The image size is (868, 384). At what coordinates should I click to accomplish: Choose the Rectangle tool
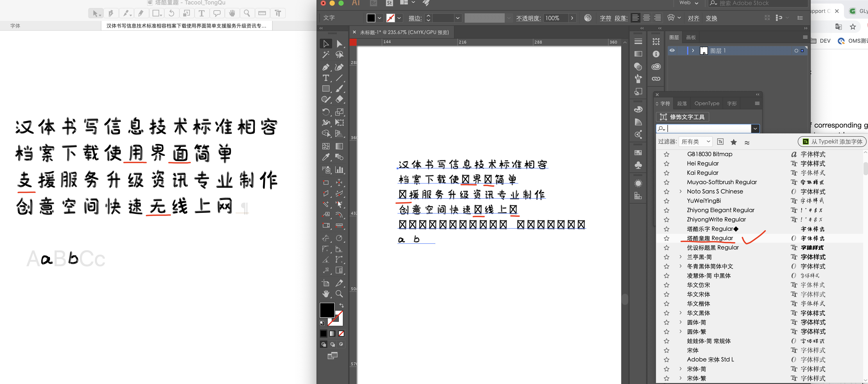325,89
